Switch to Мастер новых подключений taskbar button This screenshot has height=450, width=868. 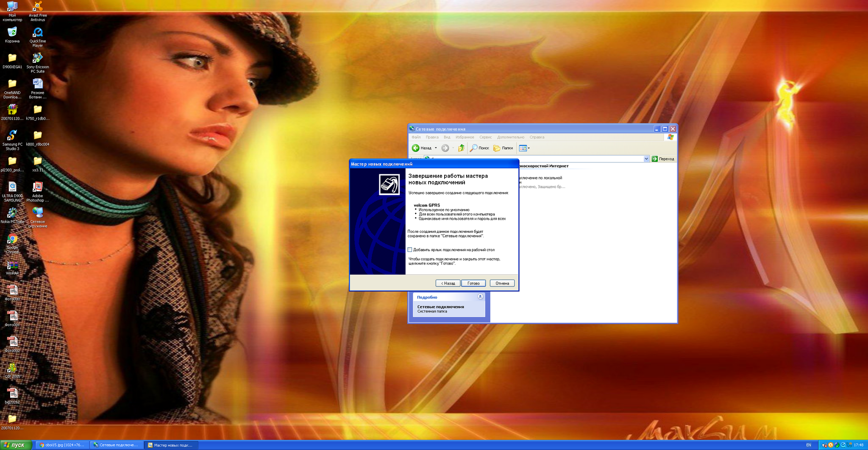pos(170,445)
